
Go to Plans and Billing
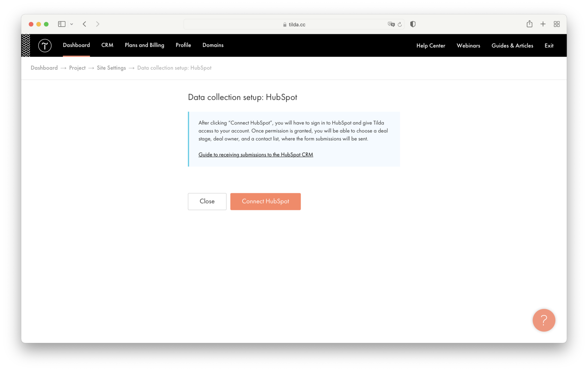point(144,45)
